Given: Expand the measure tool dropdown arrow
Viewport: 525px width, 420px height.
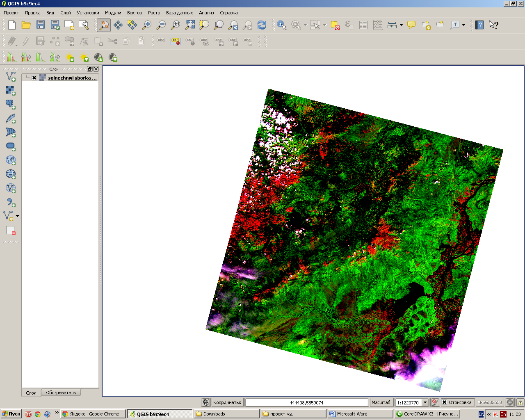Looking at the screenshot, I should tap(401, 25).
